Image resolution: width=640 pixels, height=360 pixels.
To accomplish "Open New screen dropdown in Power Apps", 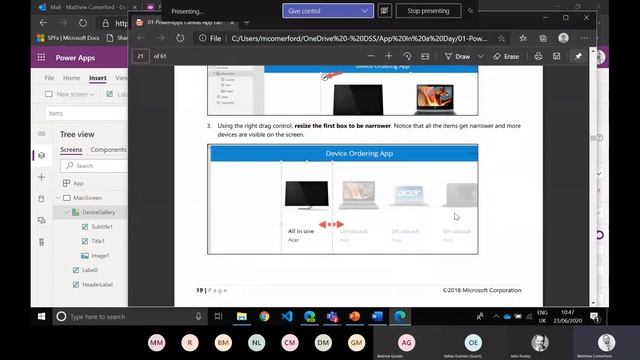I will (x=69, y=94).
